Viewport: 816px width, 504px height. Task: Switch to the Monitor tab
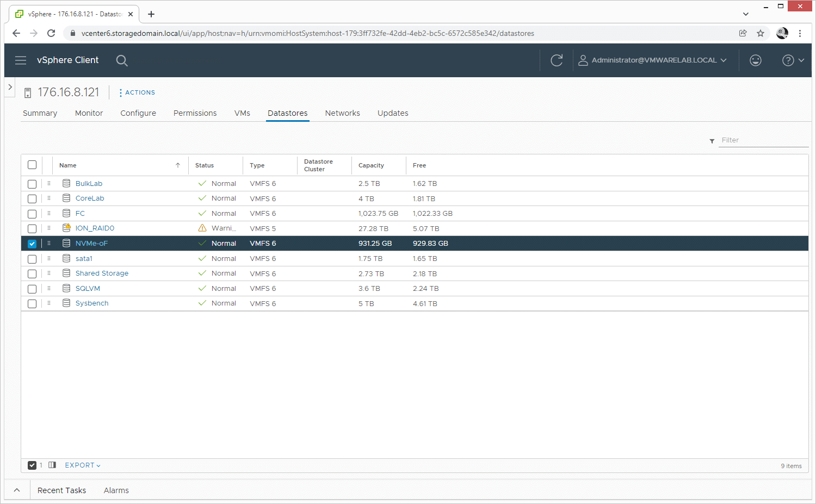[x=89, y=113]
